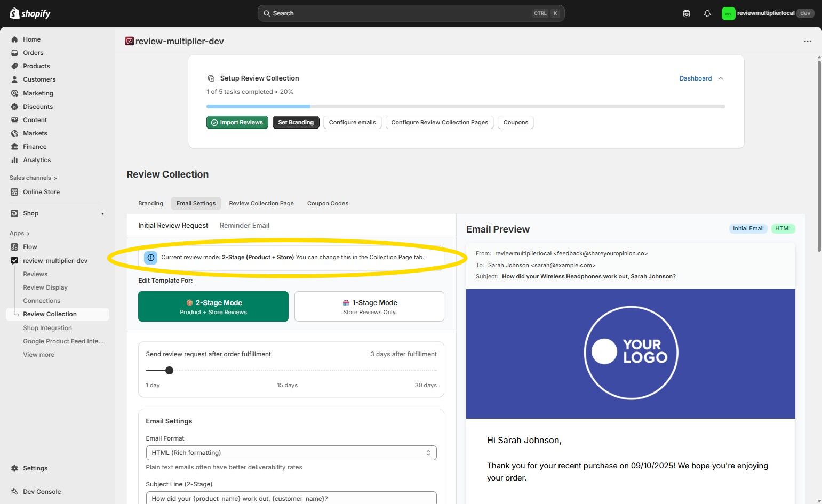This screenshot has height=504, width=822.
Task: Switch to Email Settings tab
Action: click(196, 203)
